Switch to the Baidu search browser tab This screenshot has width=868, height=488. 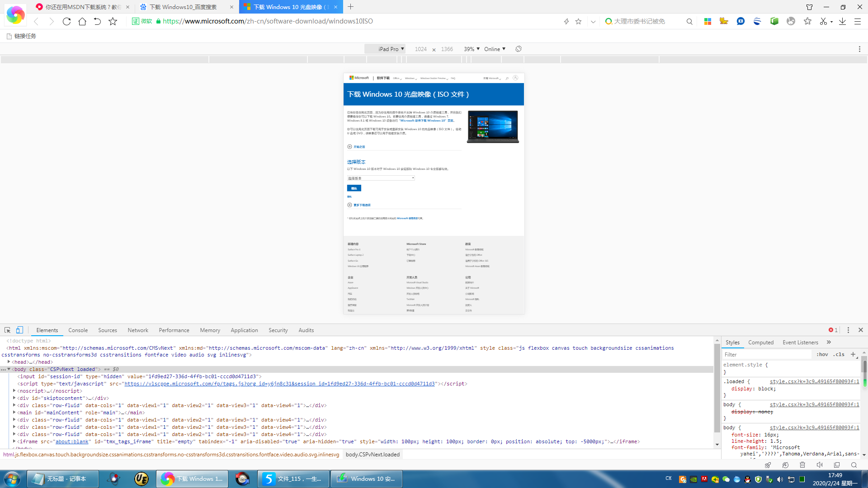186,7
